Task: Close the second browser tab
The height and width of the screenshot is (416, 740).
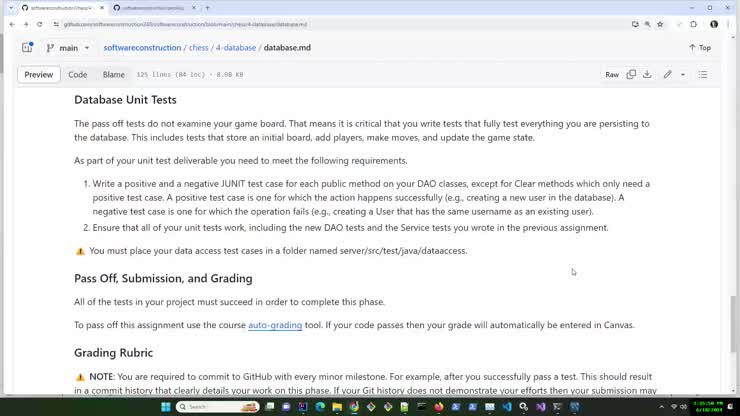Action: point(194,8)
